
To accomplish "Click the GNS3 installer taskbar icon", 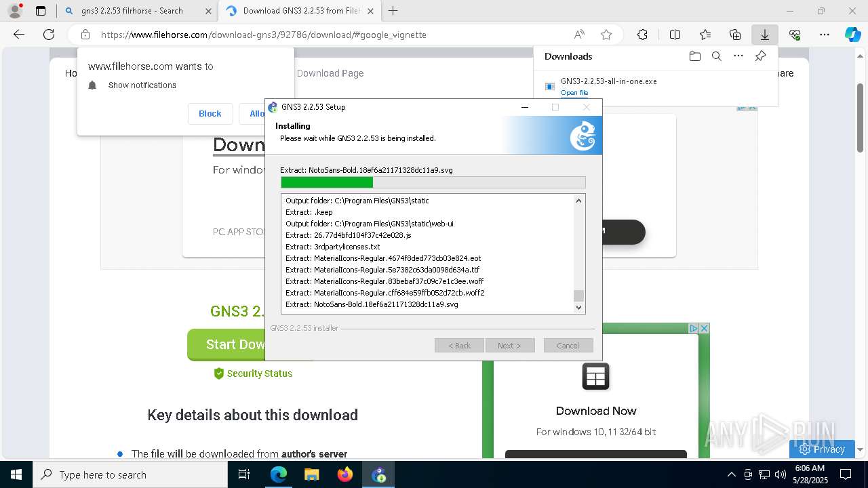I will 378,474.
